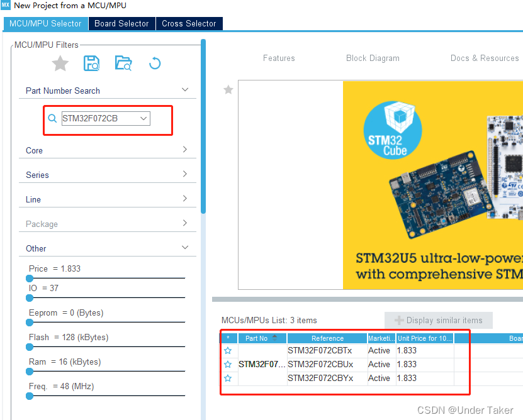Expand the Series filter section
523x420 pixels.
(185, 174)
